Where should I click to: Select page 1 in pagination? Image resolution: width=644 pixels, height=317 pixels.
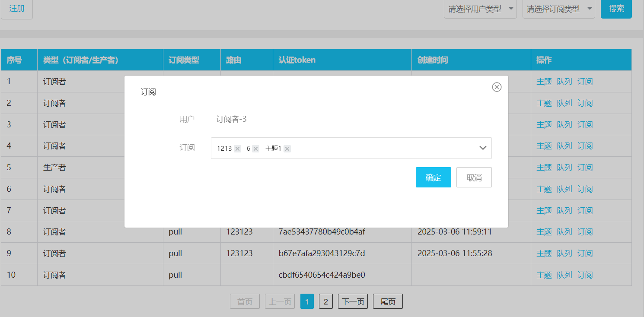307,301
